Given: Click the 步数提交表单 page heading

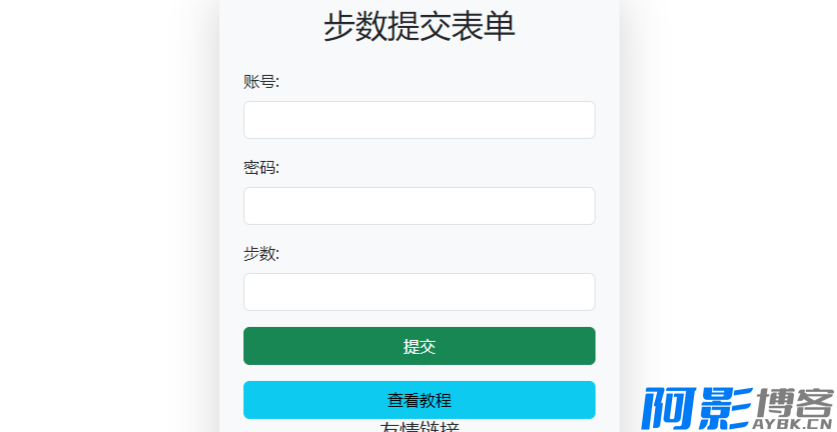Looking at the screenshot, I should pyautogui.click(x=419, y=27).
